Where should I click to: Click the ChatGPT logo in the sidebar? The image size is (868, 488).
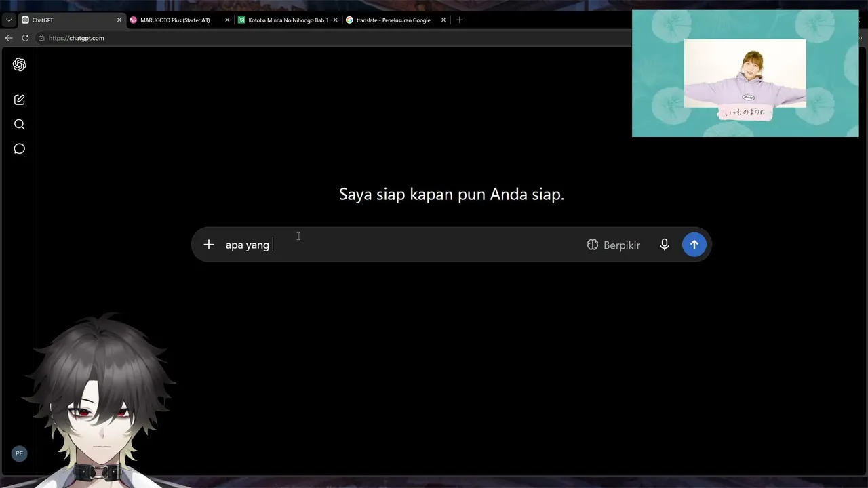pos(19,64)
